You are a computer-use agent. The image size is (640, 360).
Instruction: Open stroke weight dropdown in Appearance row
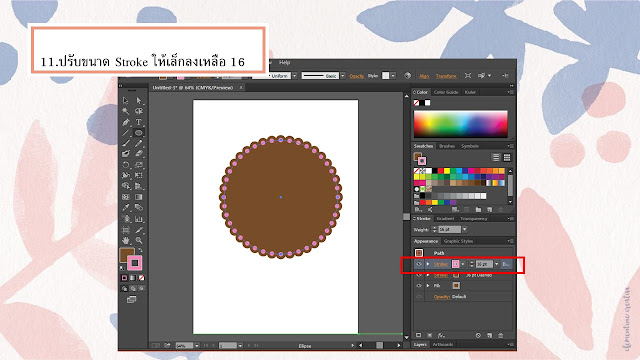pyautogui.click(x=496, y=264)
